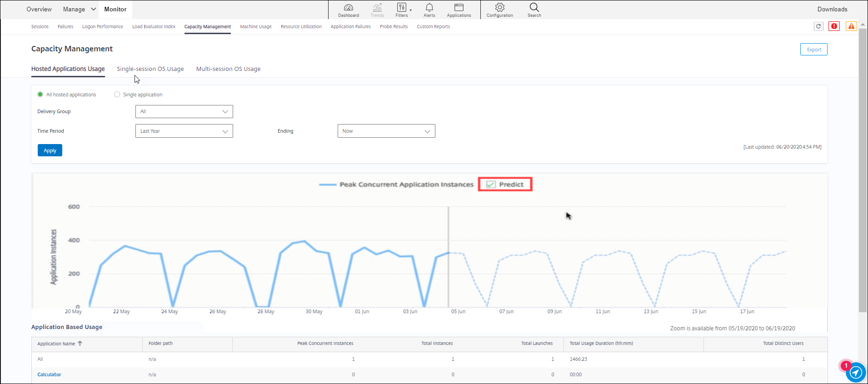Open the Sessions tab
This screenshot has width=868, height=384.
tap(40, 26)
